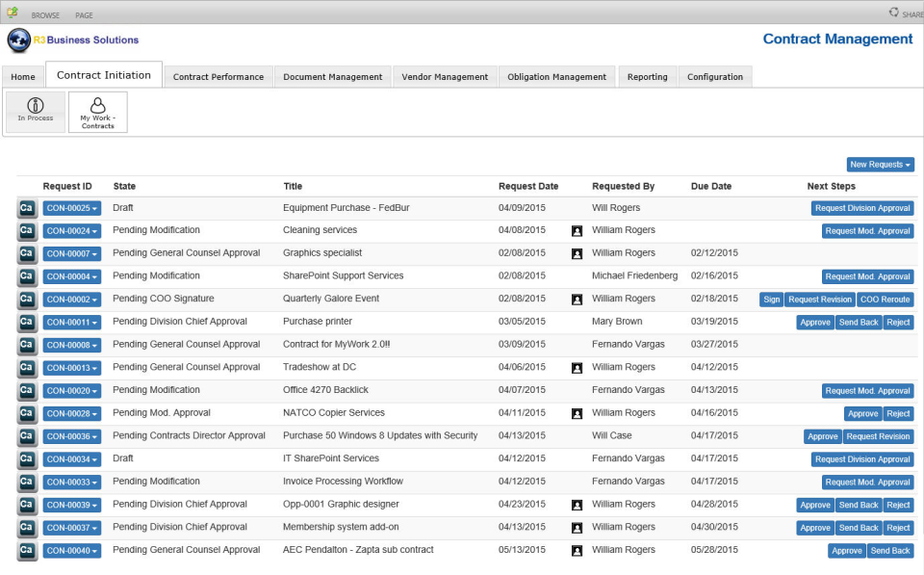Click the person icon on Quarterly Galore Event row

576,299
